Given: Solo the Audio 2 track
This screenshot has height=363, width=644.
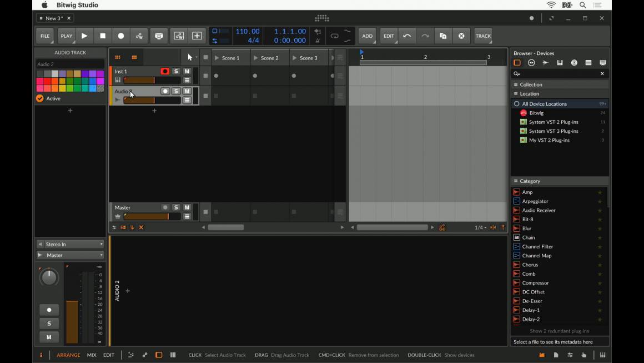Looking at the screenshot, I should [x=176, y=91].
